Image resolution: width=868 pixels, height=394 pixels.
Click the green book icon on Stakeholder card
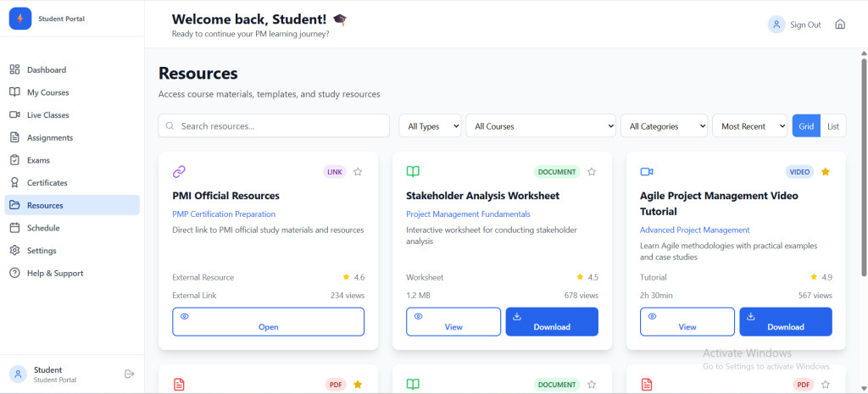[413, 172]
